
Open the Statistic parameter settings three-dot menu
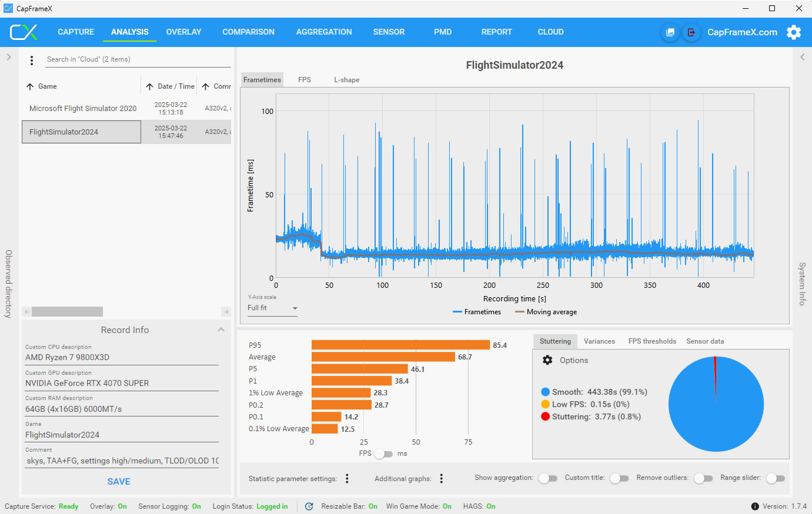point(347,479)
